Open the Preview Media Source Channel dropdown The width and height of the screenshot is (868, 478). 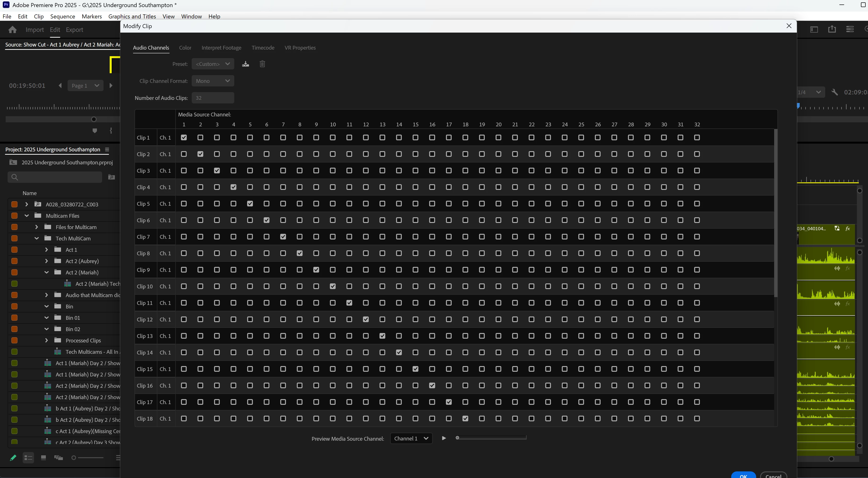pyautogui.click(x=411, y=438)
